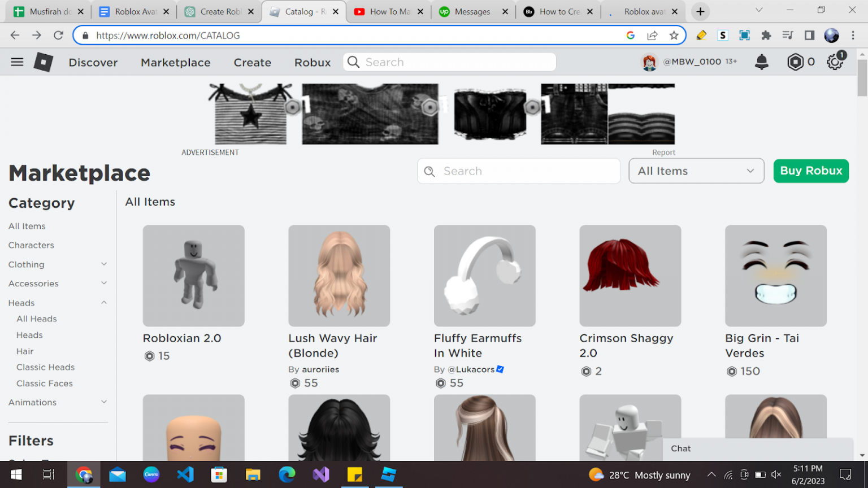Click the Buy Robux button

click(x=810, y=171)
